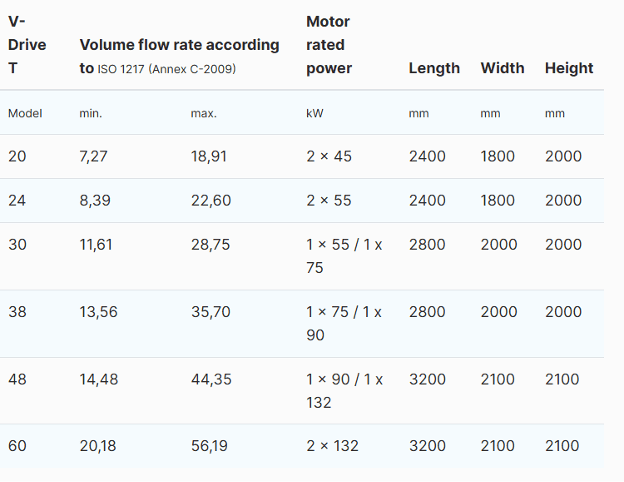The width and height of the screenshot is (624, 482).
Task: Click the Motor rated power header
Action: [x=329, y=45]
